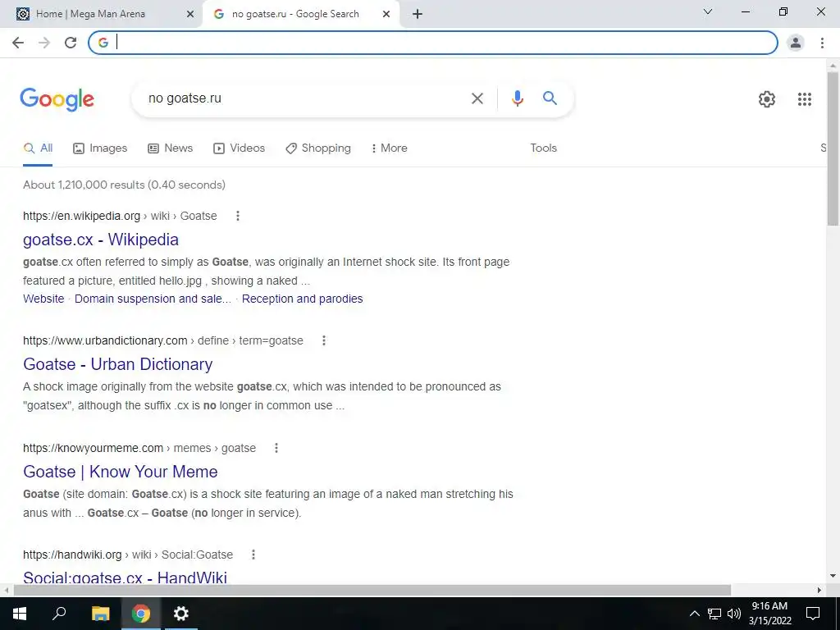The width and height of the screenshot is (840, 630).
Task: Open network status tray icon
Action: click(x=714, y=614)
